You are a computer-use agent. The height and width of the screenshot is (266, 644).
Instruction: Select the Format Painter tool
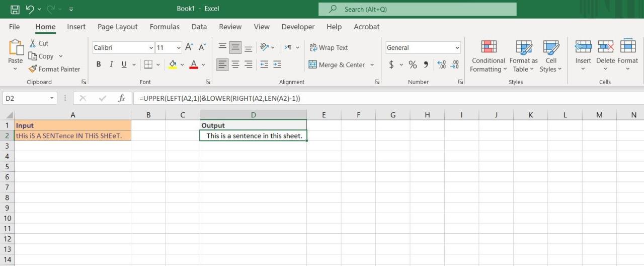54,69
